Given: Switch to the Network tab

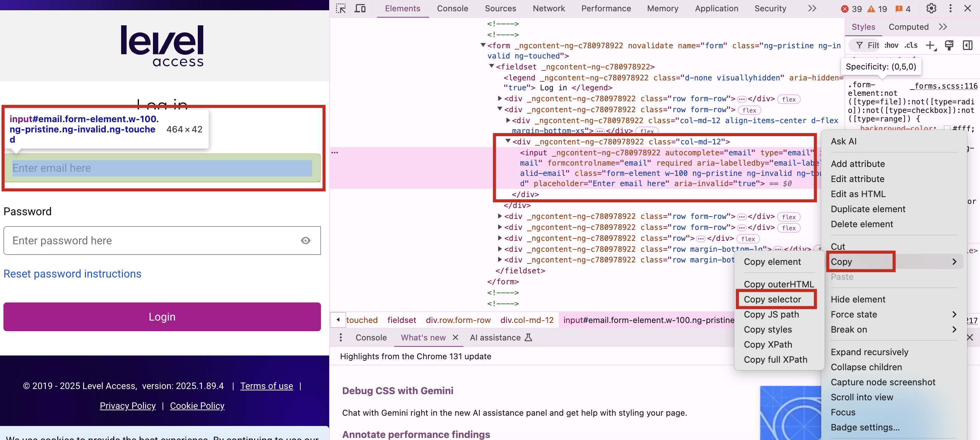Looking at the screenshot, I should [549, 8].
